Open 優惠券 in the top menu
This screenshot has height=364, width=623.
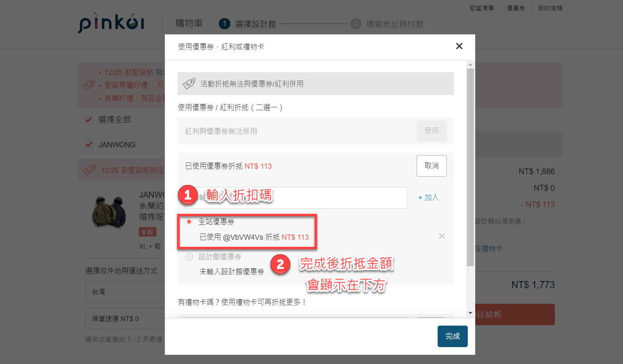coord(516,8)
